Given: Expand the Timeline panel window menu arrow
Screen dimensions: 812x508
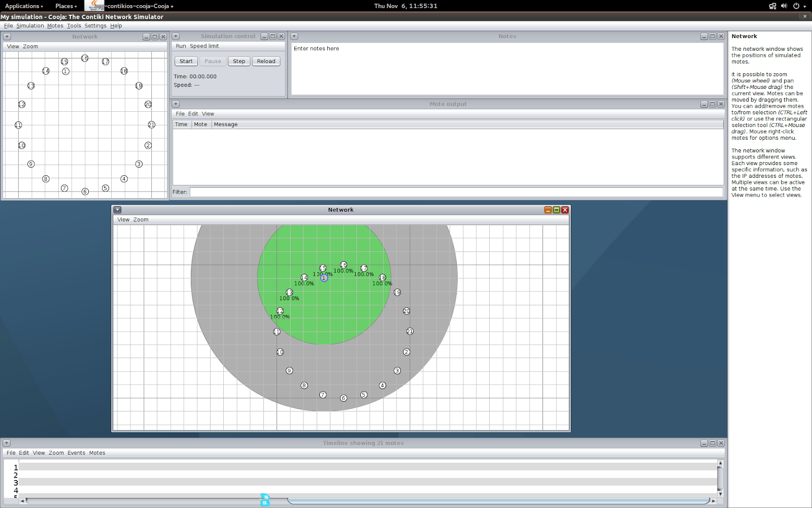Looking at the screenshot, I should pos(7,443).
